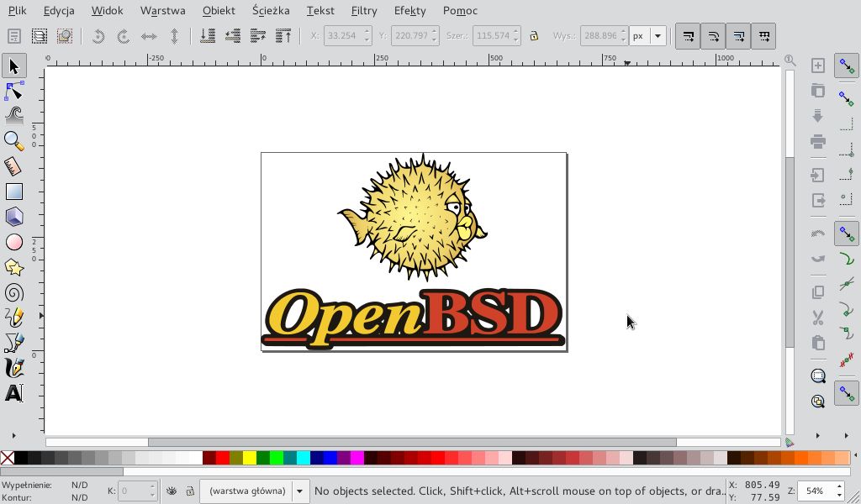
Task: Rotate selection counter-clockwise icon
Action: point(98,36)
